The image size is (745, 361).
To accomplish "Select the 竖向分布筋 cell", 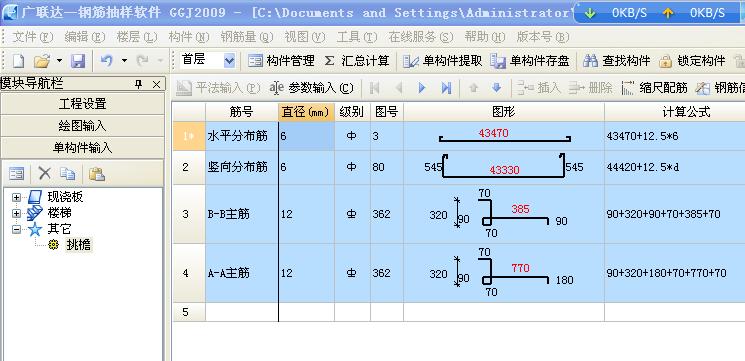I will click(242, 167).
